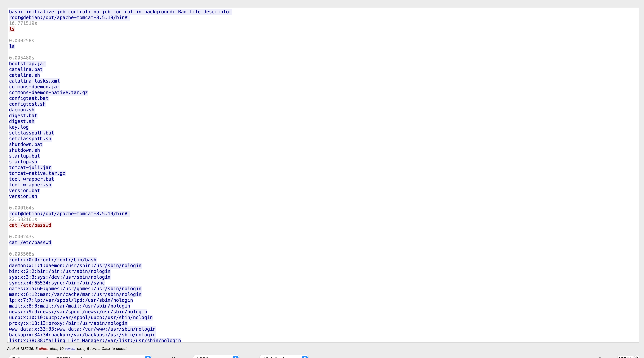Select the version.sh line
This screenshot has width=644, height=358.
23,196
